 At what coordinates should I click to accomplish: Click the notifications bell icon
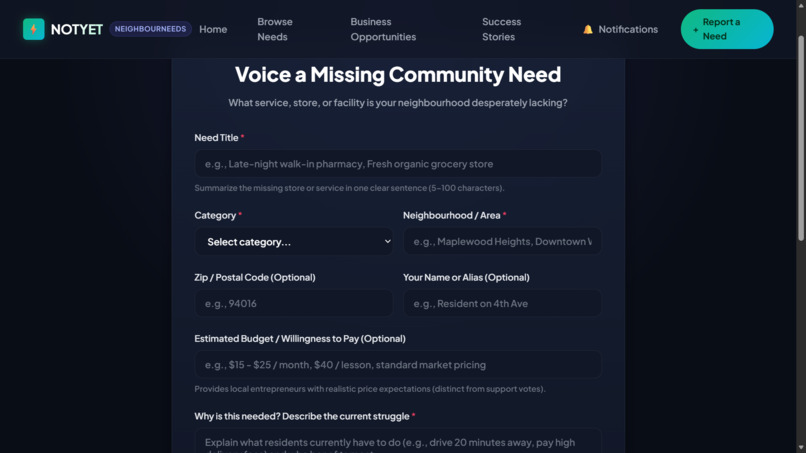pos(588,29)
